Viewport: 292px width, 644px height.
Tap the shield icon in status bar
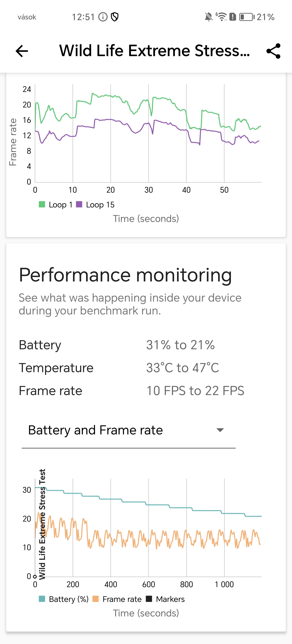pos(115,17)
